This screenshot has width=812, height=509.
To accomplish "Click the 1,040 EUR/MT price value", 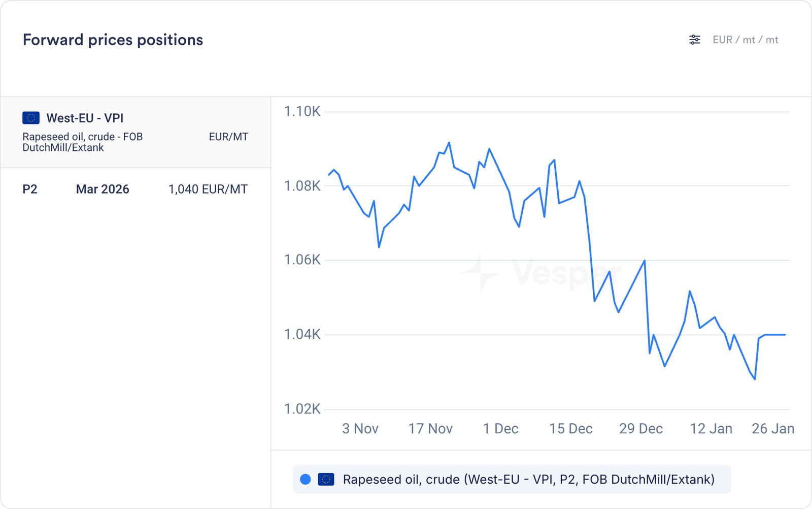I will pyautogui.click(x=208, y=189).
